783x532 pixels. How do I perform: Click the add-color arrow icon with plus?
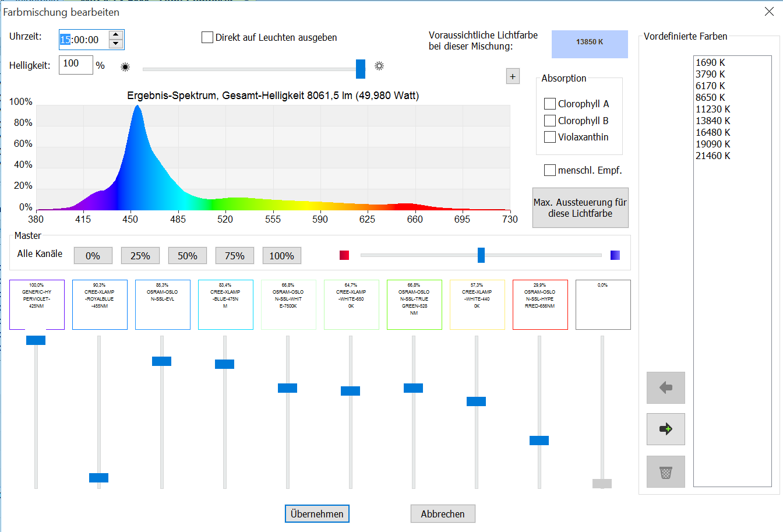(665, 429)
